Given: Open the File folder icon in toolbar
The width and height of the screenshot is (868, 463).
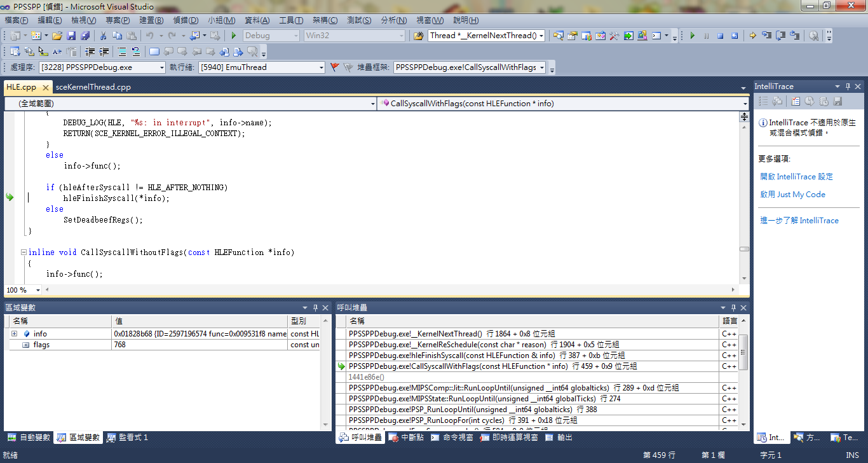Looking at the screenshot, I should point(57,36).
